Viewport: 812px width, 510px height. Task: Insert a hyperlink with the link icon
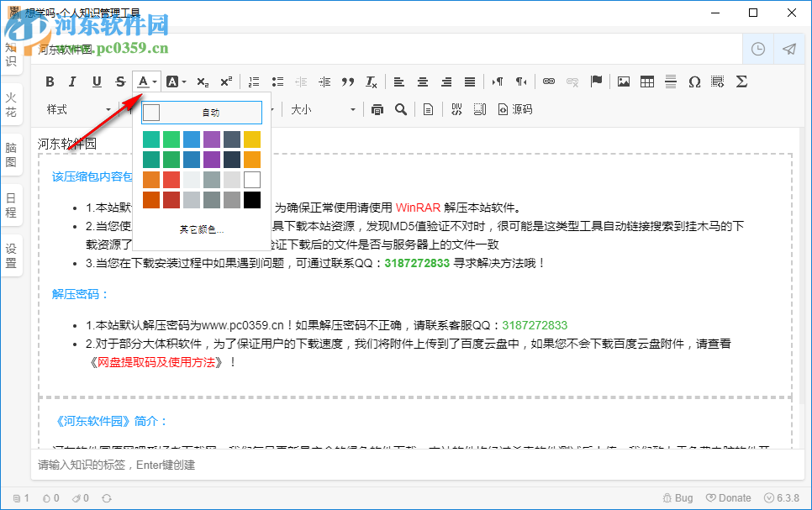click(548, 81)
